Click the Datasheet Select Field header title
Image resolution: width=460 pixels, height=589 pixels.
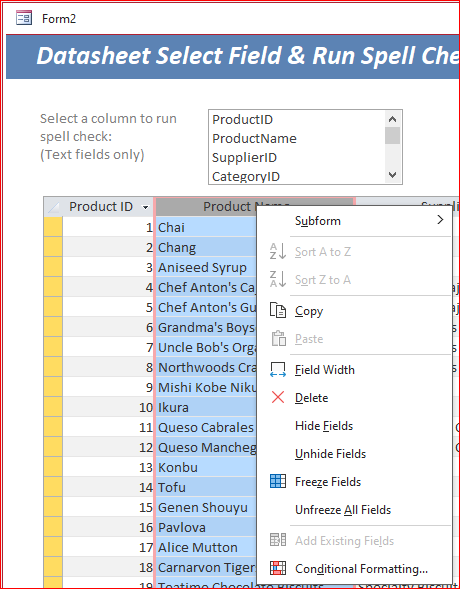pyautogui.click(x=248, y=56)
